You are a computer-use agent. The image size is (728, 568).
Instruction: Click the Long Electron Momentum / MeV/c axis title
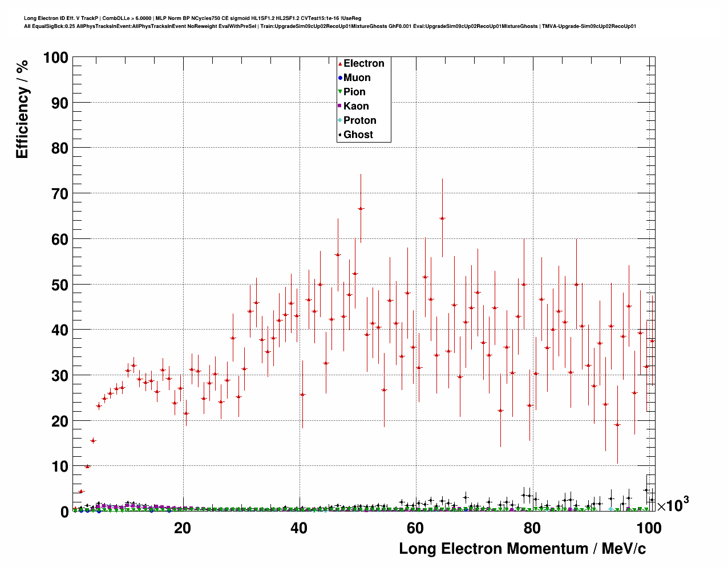pyautogui.click(x=523, y=549)
